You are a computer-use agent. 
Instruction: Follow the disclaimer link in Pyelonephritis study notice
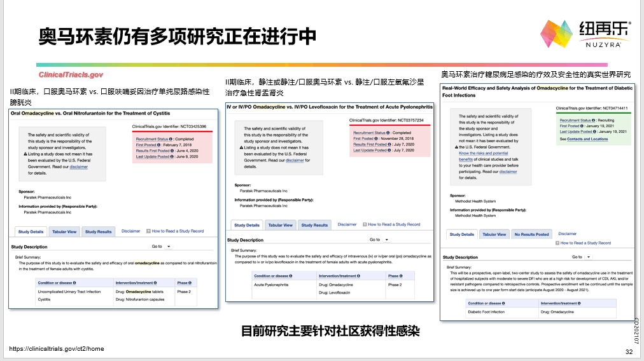[295, 160]
